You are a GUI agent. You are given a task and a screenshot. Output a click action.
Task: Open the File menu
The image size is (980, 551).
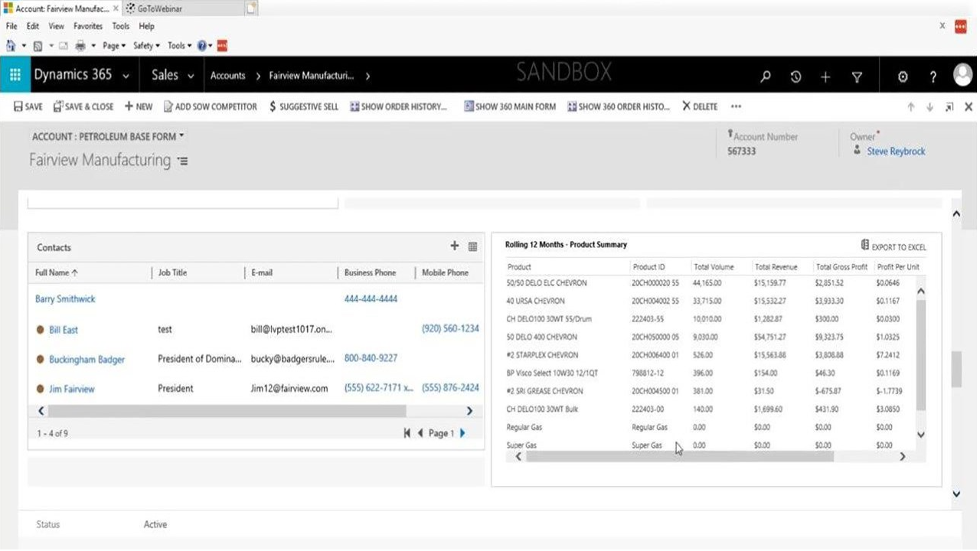coord(11,26)
